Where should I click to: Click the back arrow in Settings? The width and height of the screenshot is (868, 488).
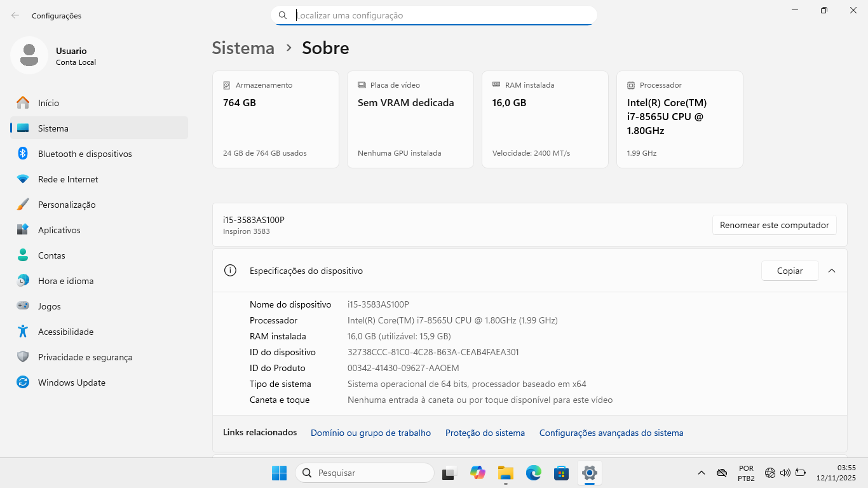click(x=14, y=15)
